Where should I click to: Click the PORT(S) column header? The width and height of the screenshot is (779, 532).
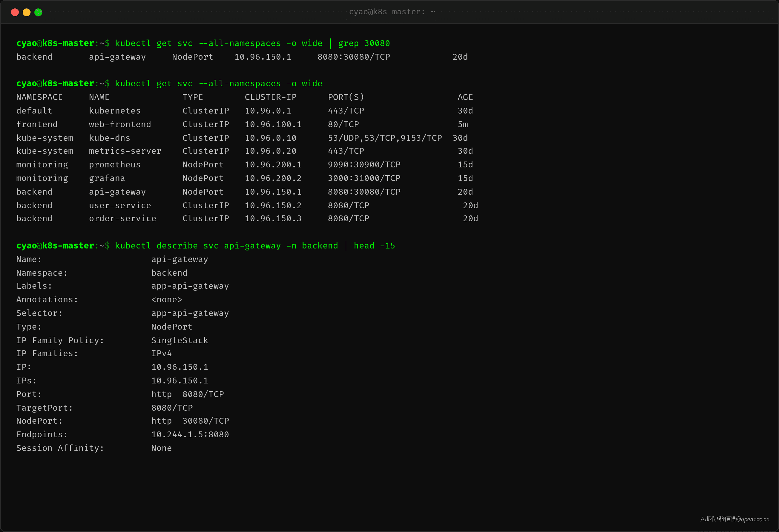[346, 97]
